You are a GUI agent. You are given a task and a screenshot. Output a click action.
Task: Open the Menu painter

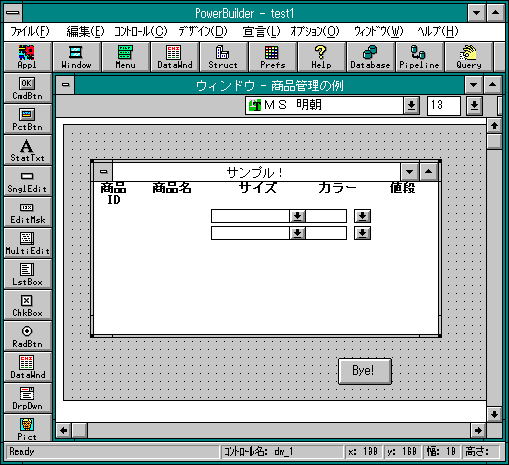pyautogui.click(x=126, y=57)
